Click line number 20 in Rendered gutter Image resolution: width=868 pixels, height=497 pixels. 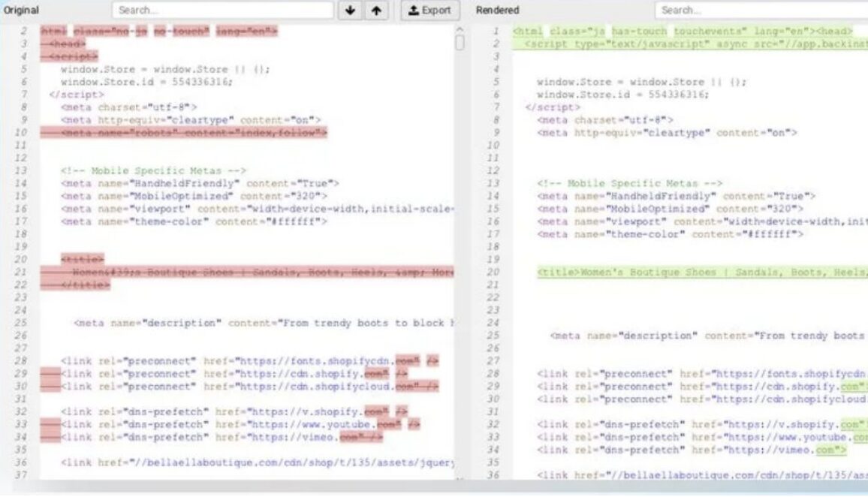[x=493, y=273]
